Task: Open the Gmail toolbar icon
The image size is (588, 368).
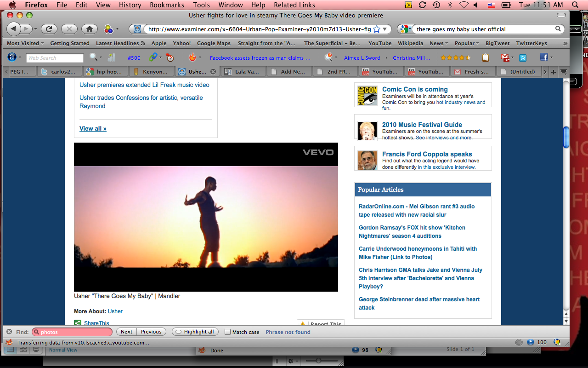Action: pos(505,57)
